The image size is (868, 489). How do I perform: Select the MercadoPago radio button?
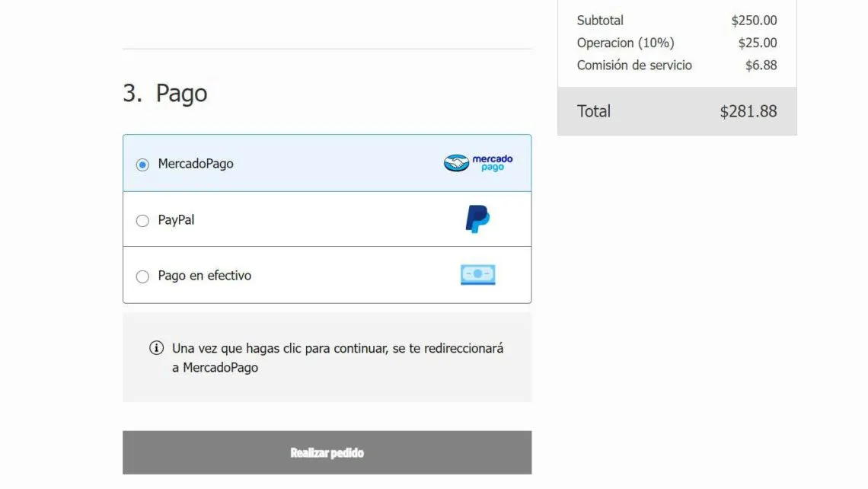(142, 165)
